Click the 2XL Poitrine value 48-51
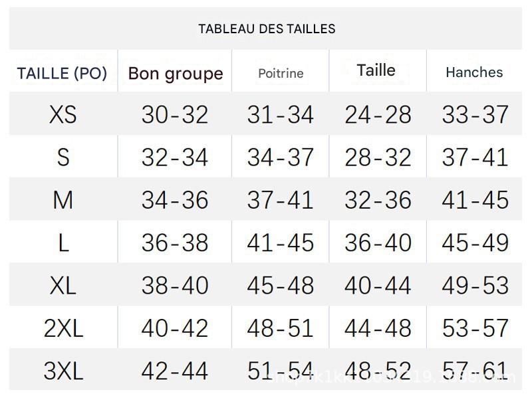The image size is (532, 398). click(281, 328)
